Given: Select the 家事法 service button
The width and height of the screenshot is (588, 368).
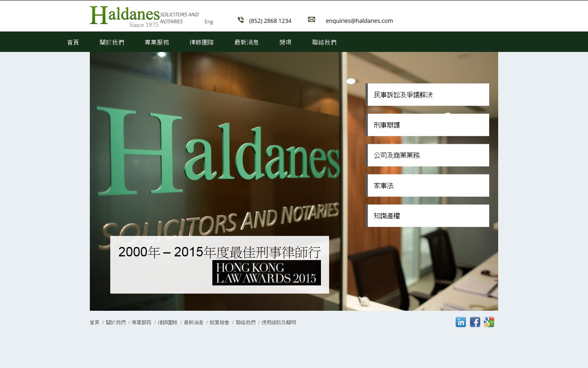Looking at the screenshot, I should tap(427, 185).
